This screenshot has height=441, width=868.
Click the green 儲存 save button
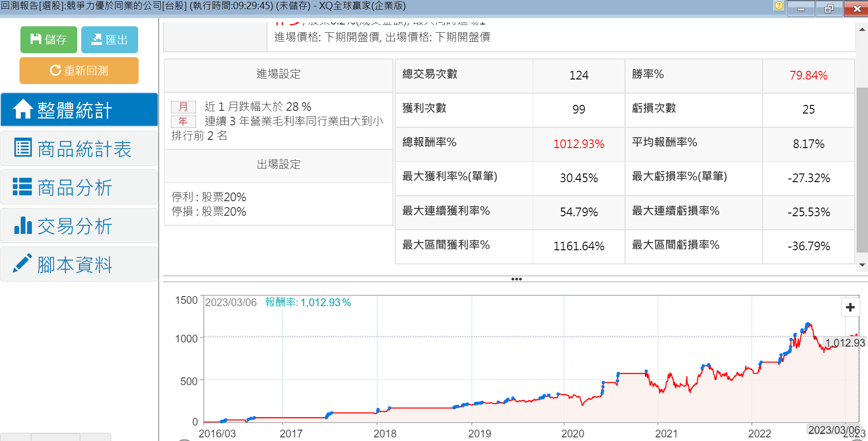tap(49, 40)
